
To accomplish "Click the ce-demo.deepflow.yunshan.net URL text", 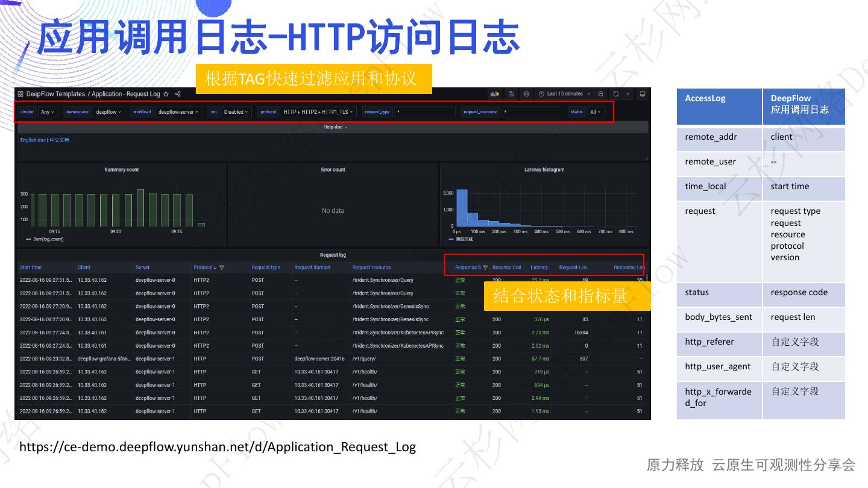I will pyautogui.click(x=218, y=447).
